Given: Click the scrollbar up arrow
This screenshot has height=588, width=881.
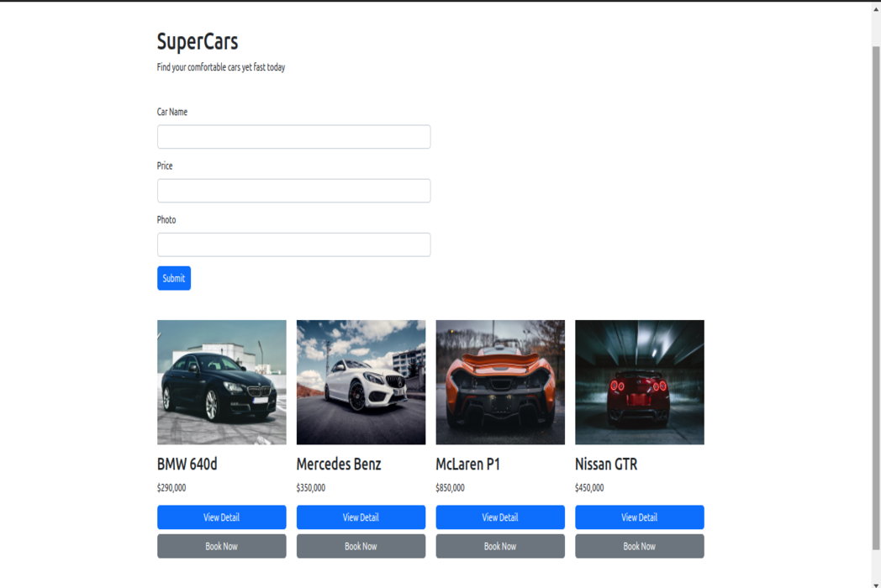Looking at the screenshot, I should coord(876,8).
